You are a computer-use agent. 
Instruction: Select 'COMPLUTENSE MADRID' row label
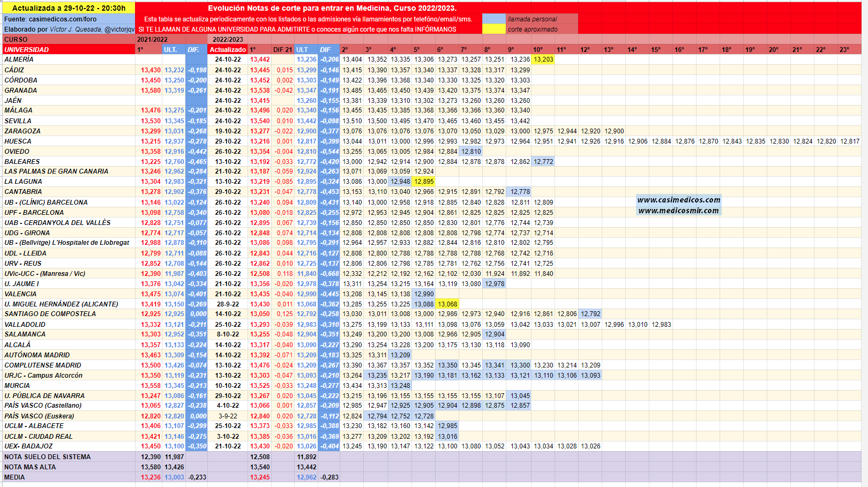(x=69, y=365)
